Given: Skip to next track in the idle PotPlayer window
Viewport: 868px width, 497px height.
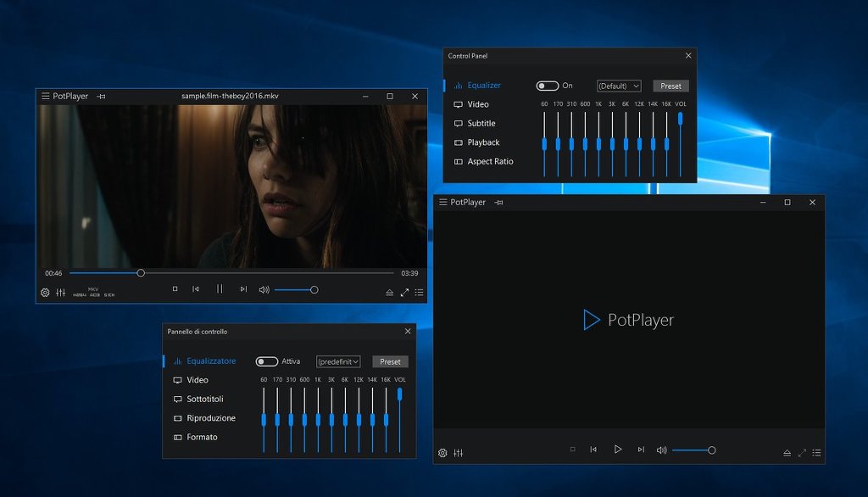Looking at the screenshot, I should (641, 450).
